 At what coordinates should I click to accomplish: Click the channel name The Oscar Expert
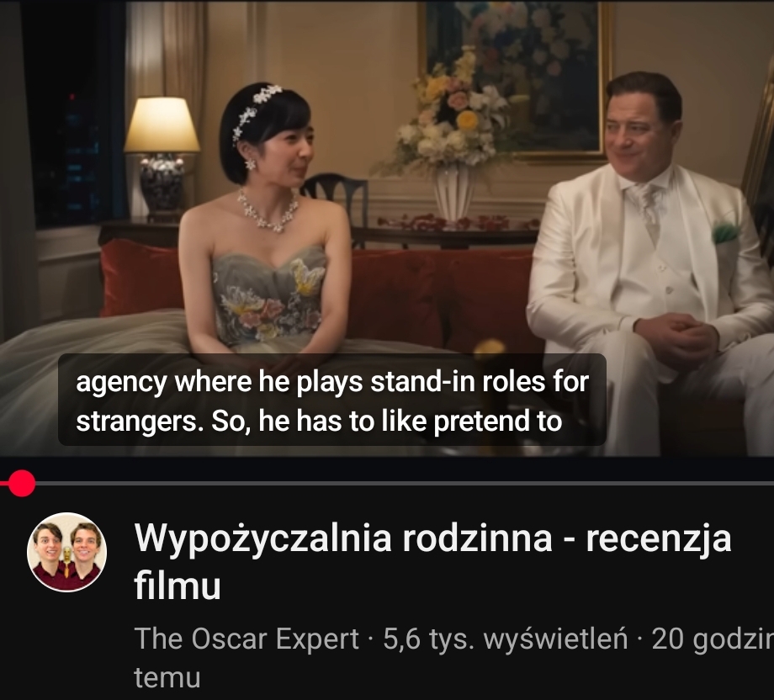[247, 639]
